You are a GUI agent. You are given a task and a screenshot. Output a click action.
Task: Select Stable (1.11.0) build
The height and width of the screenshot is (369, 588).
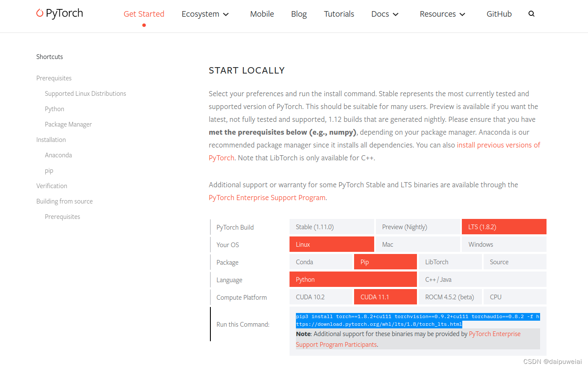coord(332,227)
